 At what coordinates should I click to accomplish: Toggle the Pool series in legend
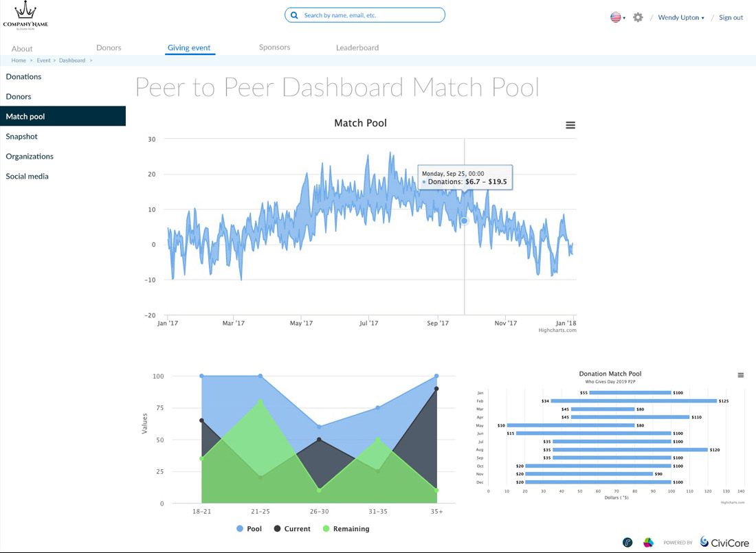(248, 529)
